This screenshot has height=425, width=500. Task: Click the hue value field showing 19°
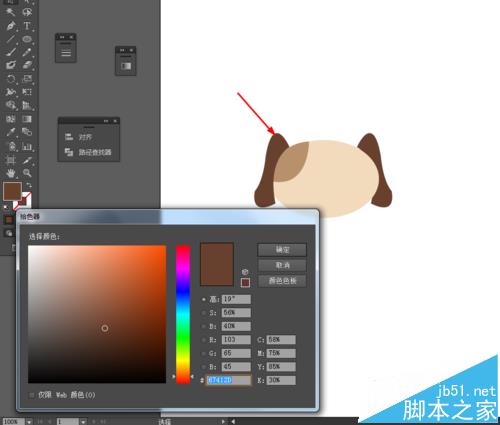tap(236, 299)
